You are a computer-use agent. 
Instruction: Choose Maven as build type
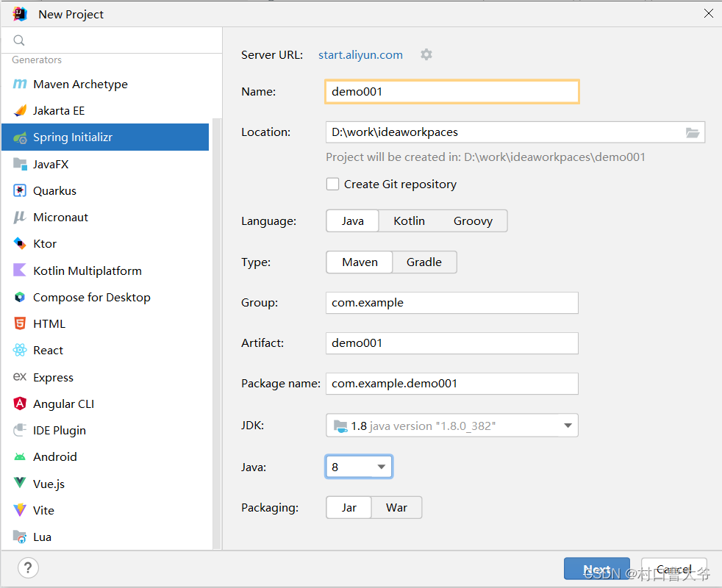click(x=360, y=262)
